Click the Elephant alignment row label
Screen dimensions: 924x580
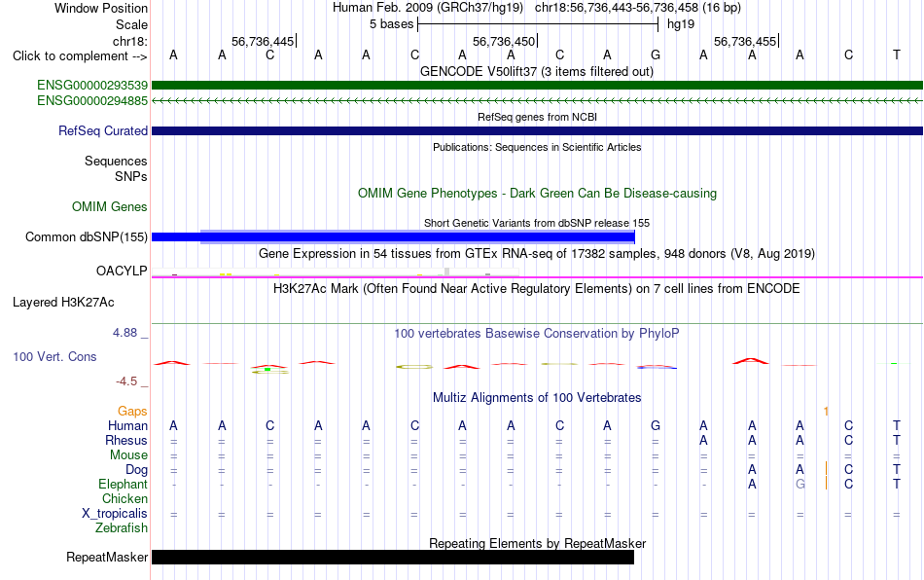(124, 485)
